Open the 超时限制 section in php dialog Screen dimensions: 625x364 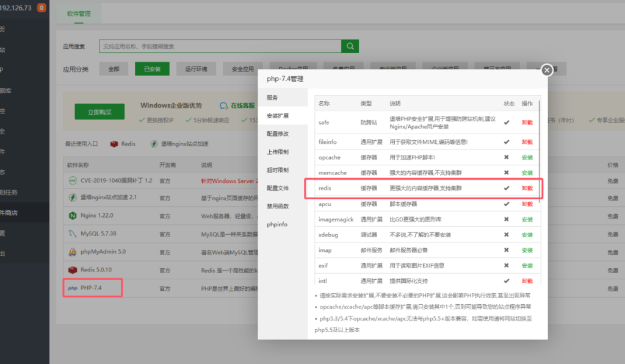(283, 170)
